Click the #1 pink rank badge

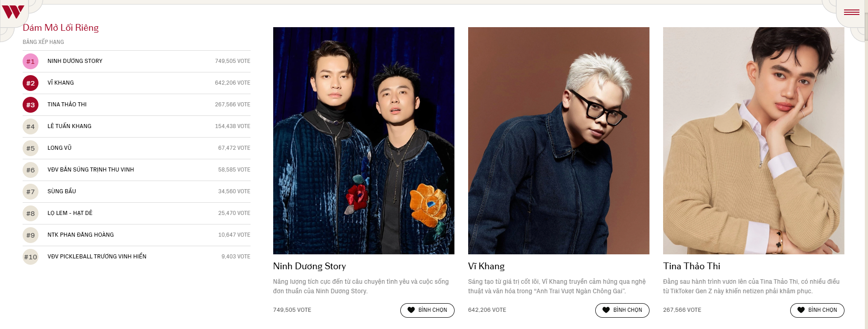tap(30, 61)
